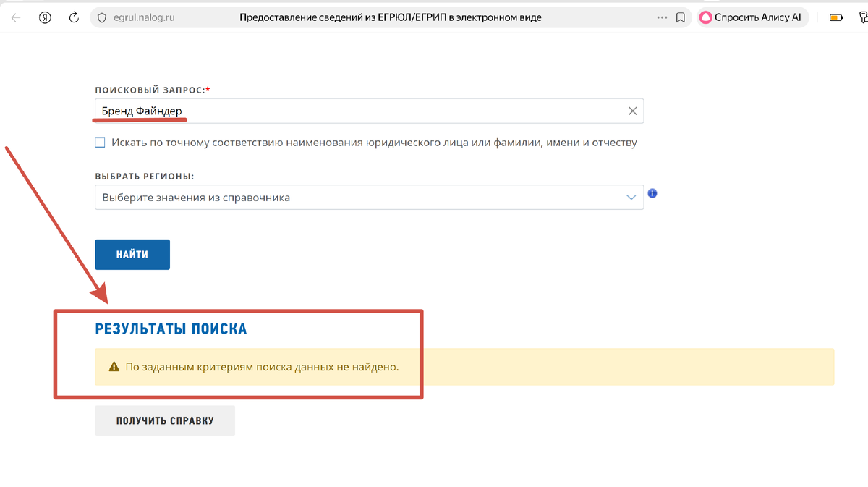Go back with the browser back arrow
The image size is (868, 487).
click(x=16, y=17)
